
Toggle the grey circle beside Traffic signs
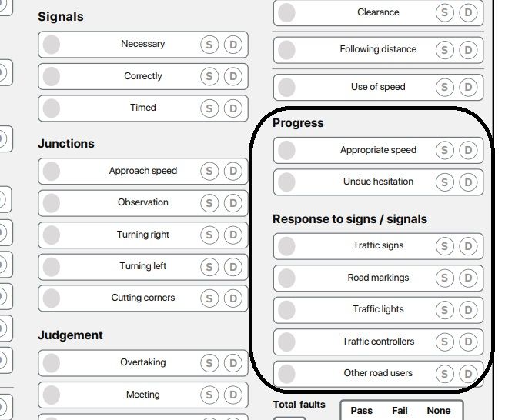[286, 246]
